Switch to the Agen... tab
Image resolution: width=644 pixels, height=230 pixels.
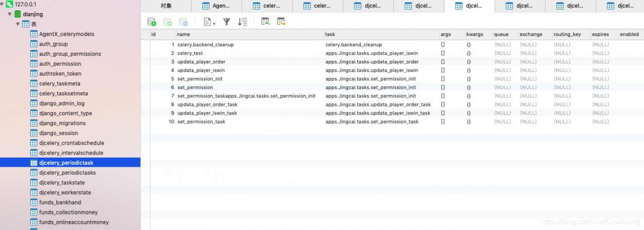click(216, 6)
